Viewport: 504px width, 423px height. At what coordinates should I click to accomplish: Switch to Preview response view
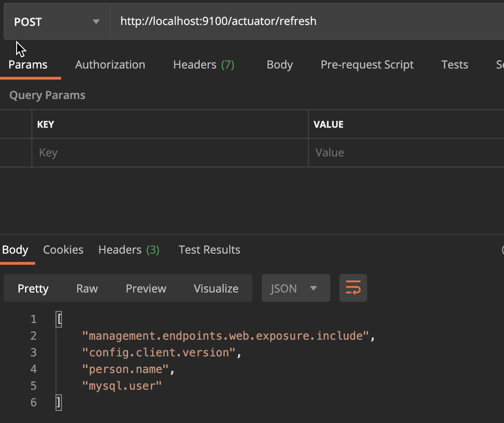[x=146, y=288]
